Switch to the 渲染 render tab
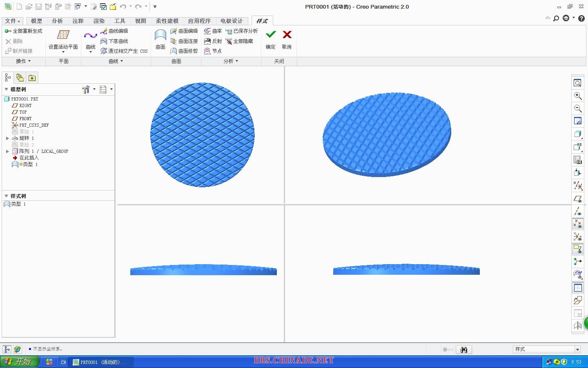This screenshot has height=368, width=588. (x=99, y=21)
